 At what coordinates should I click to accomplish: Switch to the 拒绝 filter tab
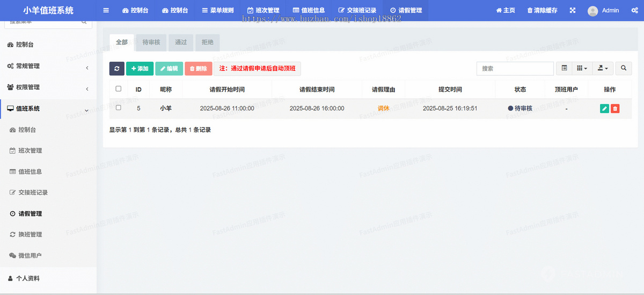208,42
